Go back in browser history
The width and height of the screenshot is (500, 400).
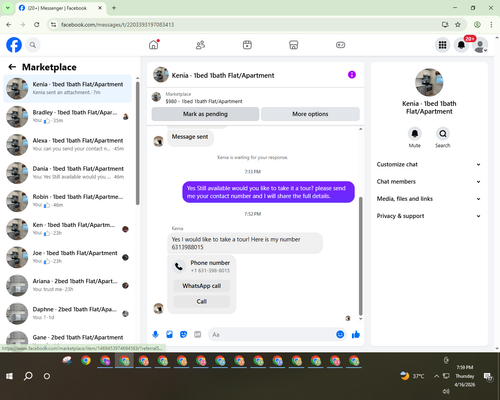click(x=9, y=24)
